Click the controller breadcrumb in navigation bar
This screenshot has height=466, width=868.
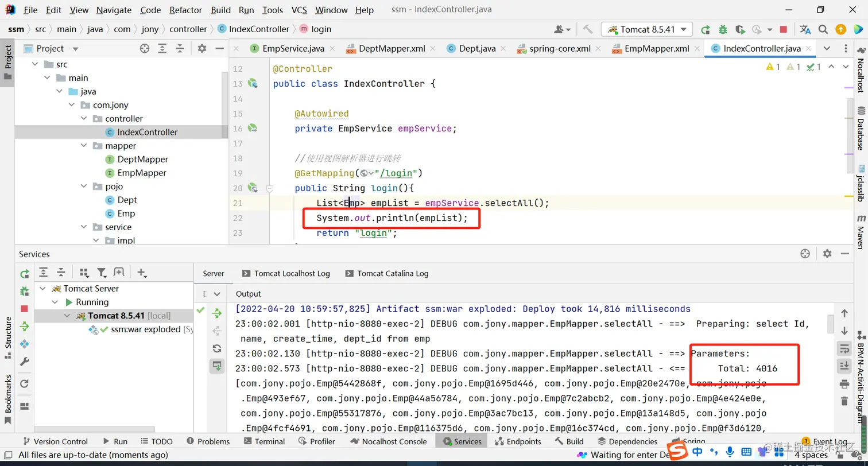tap(188, 29)
